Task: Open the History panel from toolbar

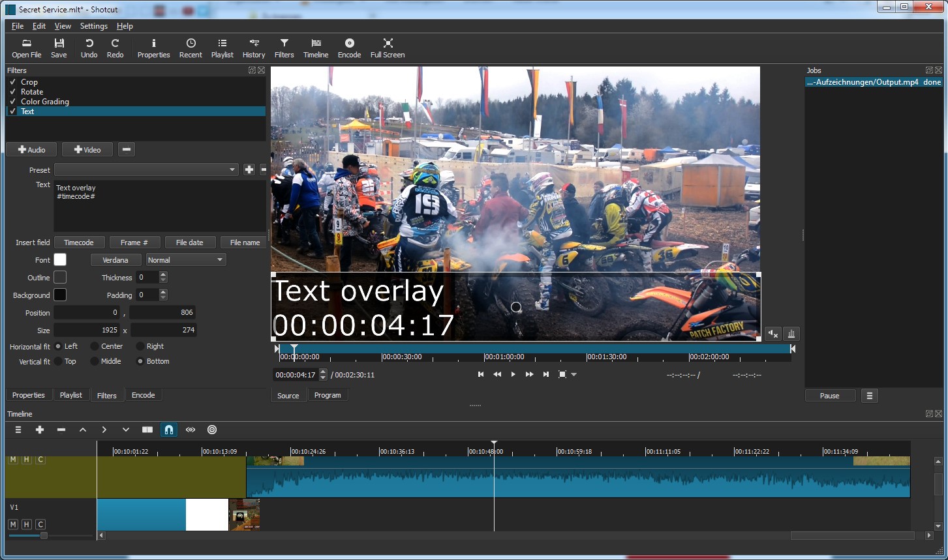Action: tap(254, 48)
